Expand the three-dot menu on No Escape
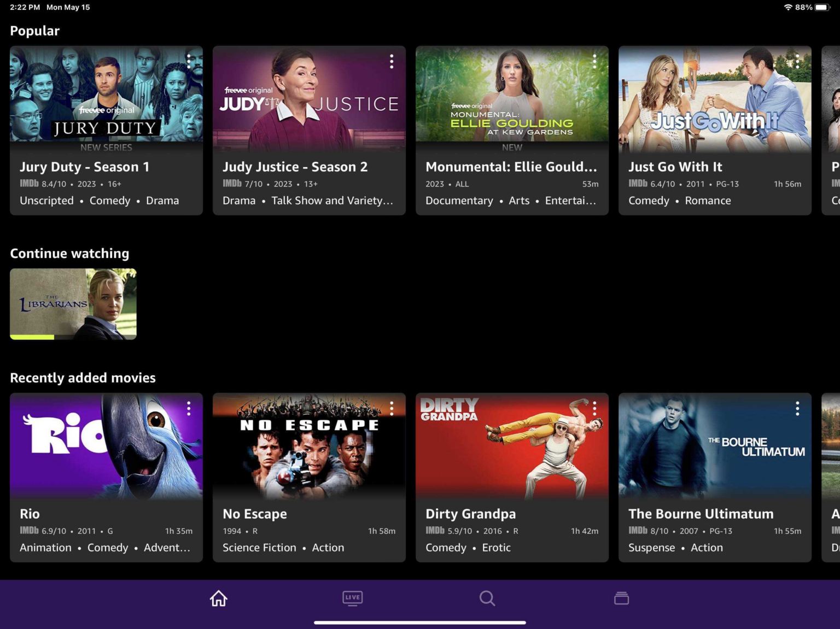840x629 pixels. 392,408
